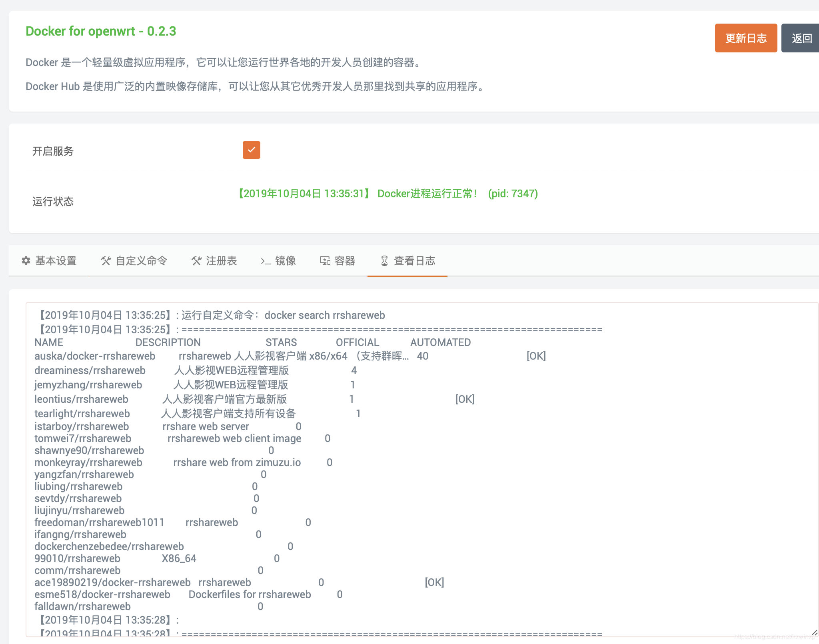Viewport: 819px width, 644px height.
Task: Click dockerchenzebedee/rrshareweb entry in log
Action: click(109, 546)
